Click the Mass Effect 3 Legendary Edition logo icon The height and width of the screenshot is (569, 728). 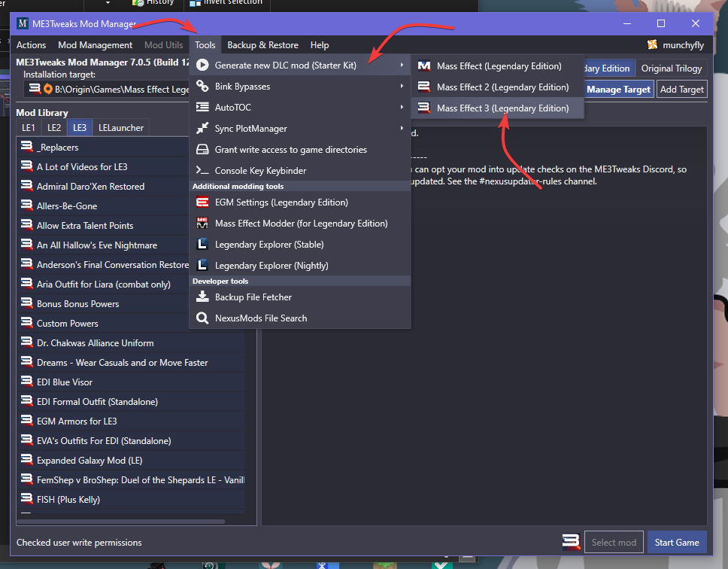click(424, 108)
